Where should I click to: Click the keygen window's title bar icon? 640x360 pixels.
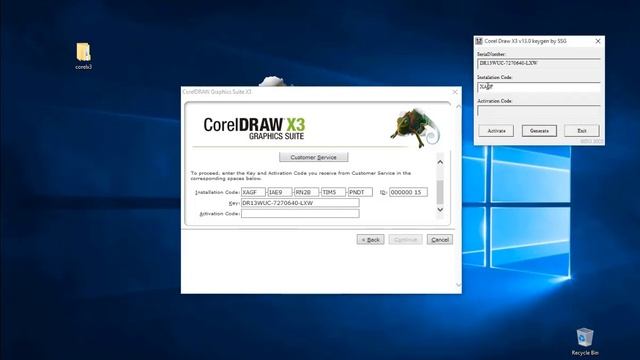pyautogui.click(x=479, y=41)
